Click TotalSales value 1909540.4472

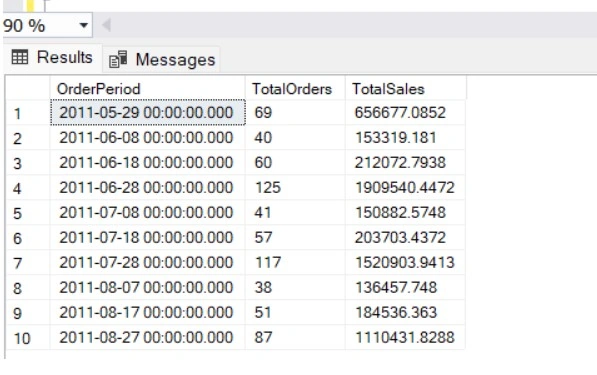405,188
